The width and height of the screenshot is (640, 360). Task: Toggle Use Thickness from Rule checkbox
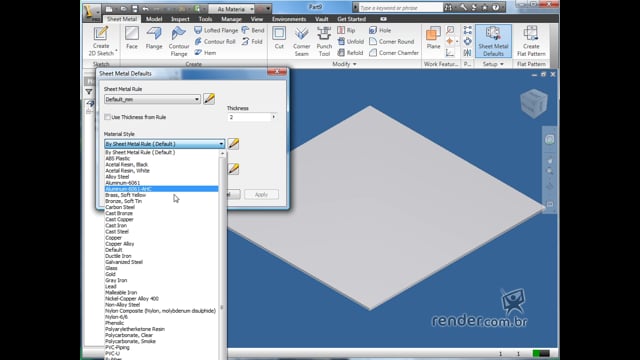click(x=107, y=117)
